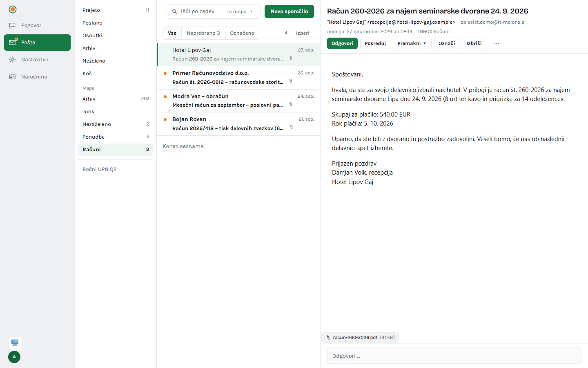Delete the email with Izbriši

coord(474,43)
